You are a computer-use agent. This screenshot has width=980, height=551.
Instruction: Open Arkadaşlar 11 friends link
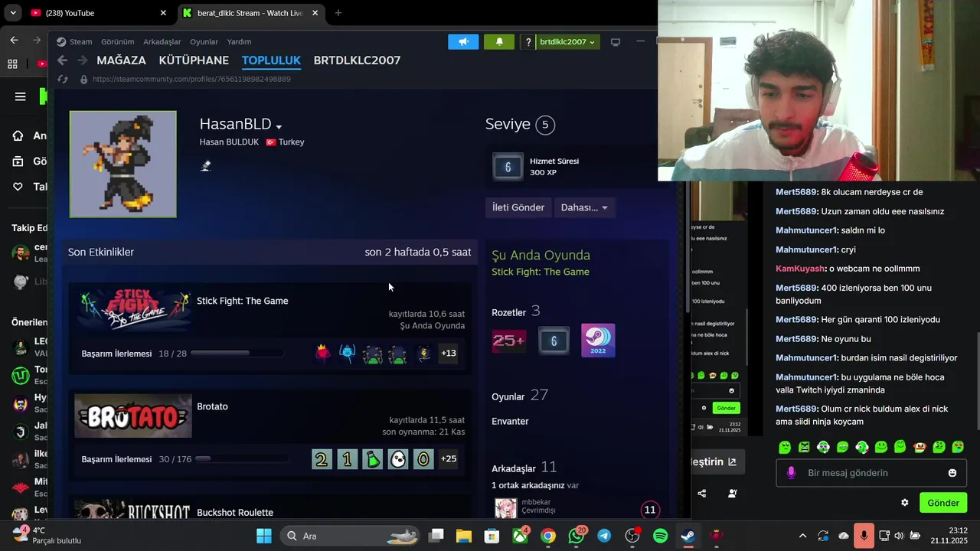point(524,468)
